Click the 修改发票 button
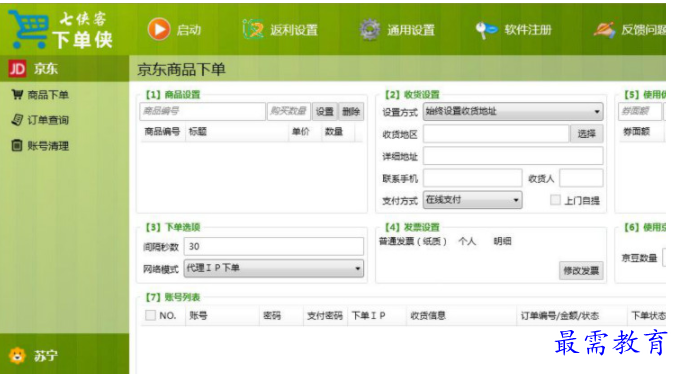Image resolution: width=676 pixels, height=374 pixels. click(x=581, y=271)
